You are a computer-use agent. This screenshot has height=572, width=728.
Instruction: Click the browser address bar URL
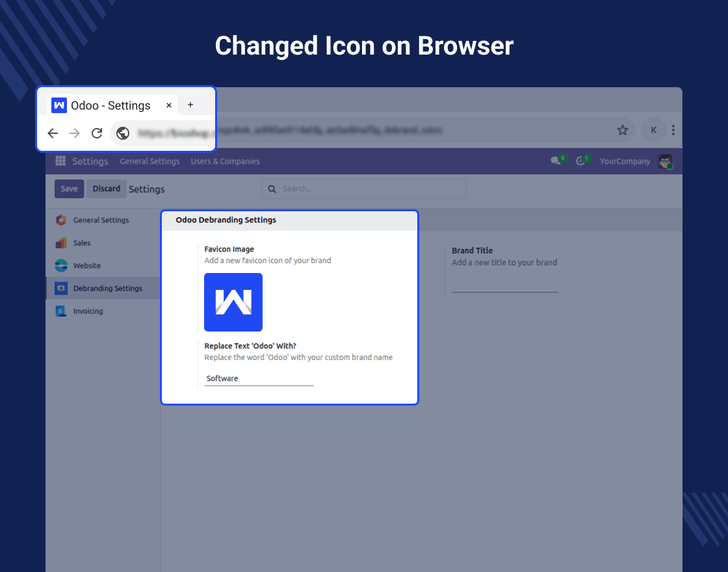tap(290, 131)
